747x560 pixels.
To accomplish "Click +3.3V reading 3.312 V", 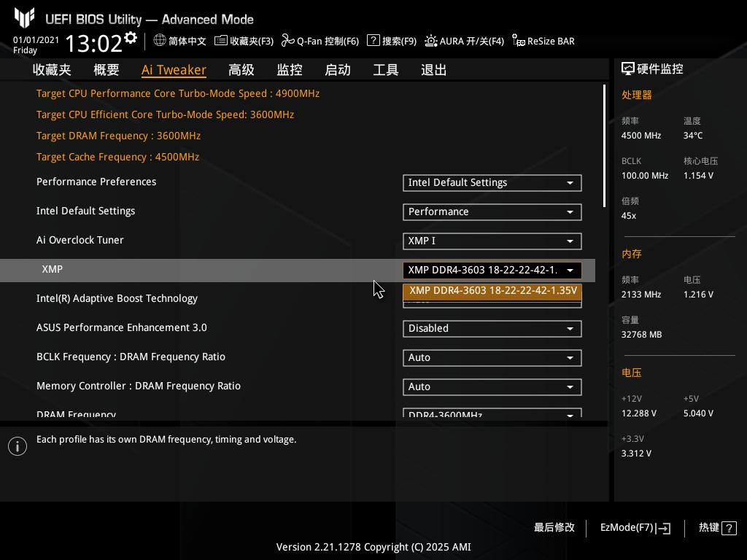I will 636,454.
